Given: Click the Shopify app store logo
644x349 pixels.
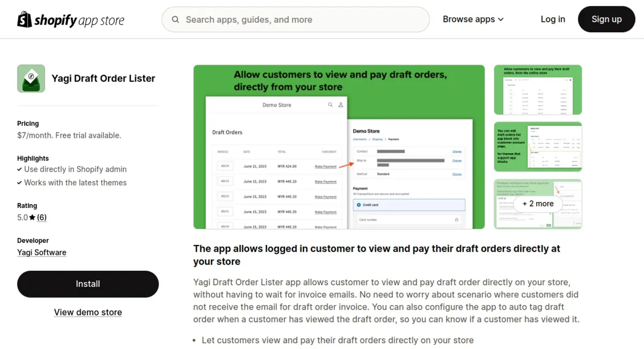Looking at the screenshot, I should tap(71, 20).
